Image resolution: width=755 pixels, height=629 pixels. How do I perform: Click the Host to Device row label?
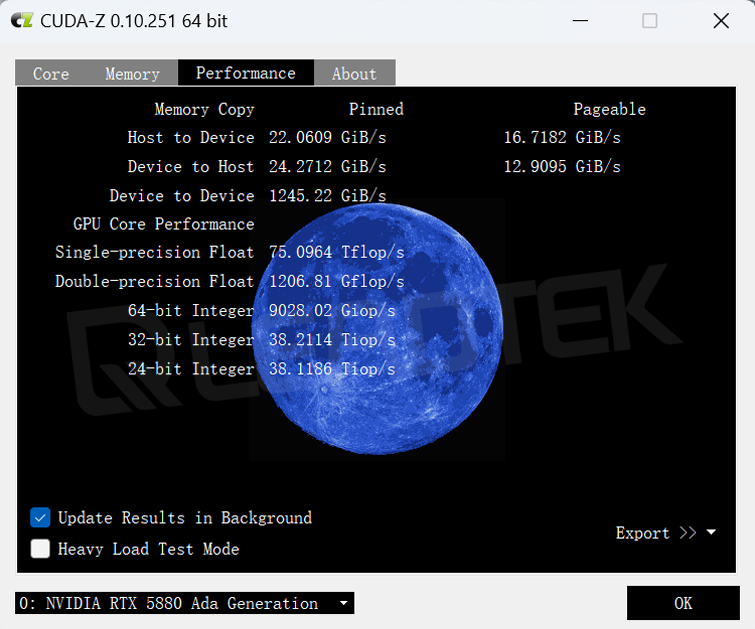[191, 138]
